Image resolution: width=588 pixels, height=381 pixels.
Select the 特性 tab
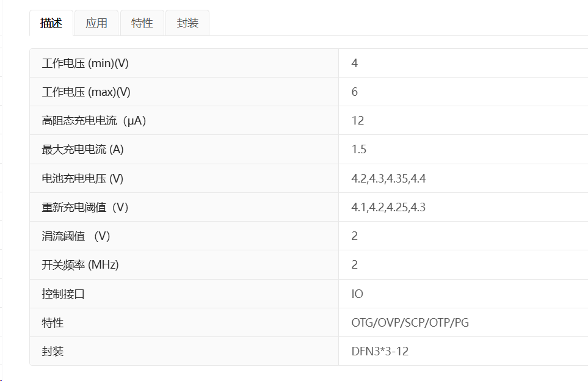point(142,23)
